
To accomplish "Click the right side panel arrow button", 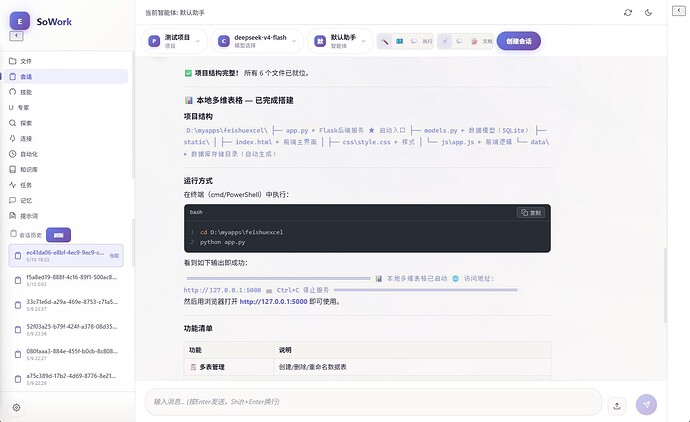I will [679, 11].
